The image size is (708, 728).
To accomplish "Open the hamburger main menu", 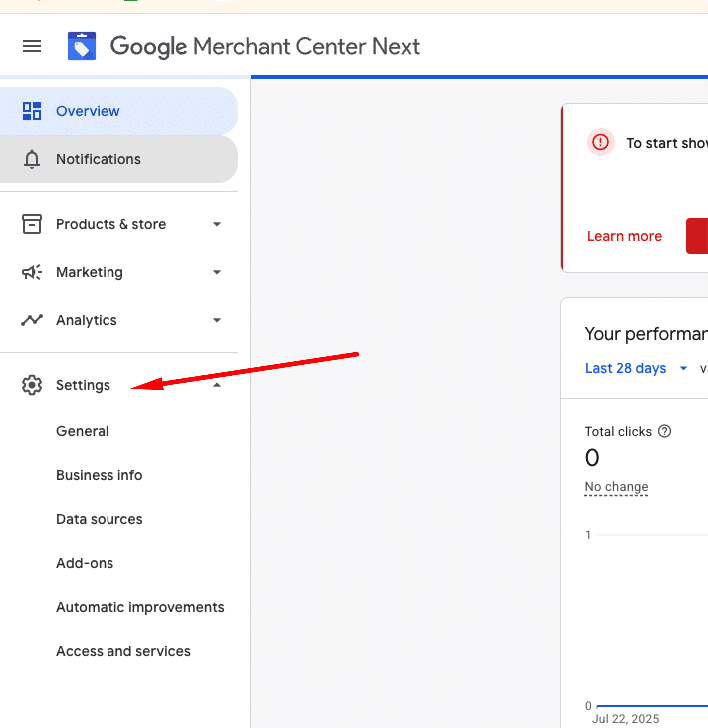I will coord(32,46).
